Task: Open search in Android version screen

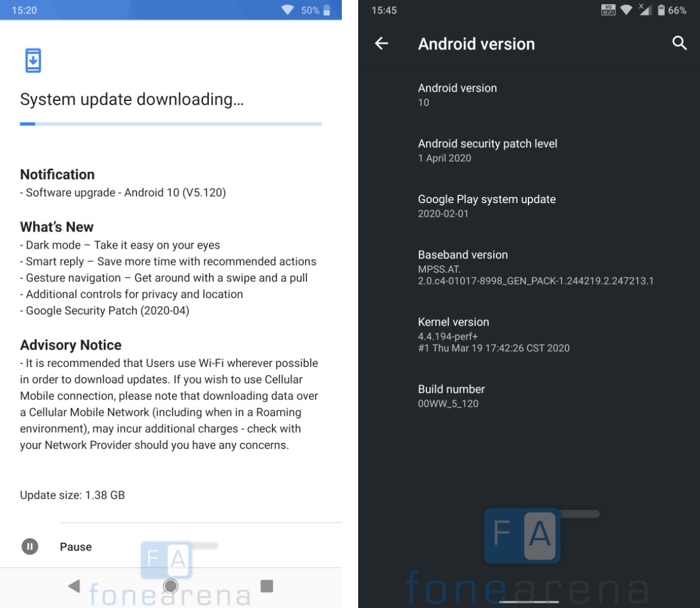Action: pyautogui.click(x=680, y=43)
